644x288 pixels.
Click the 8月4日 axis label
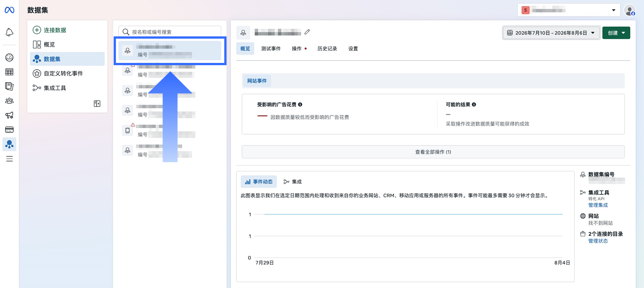[x=562, y=263]
